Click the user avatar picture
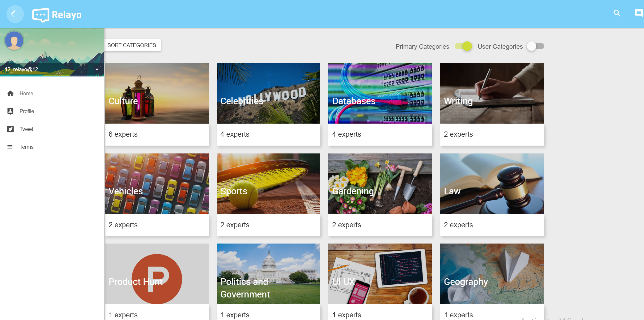 [14, 41]
